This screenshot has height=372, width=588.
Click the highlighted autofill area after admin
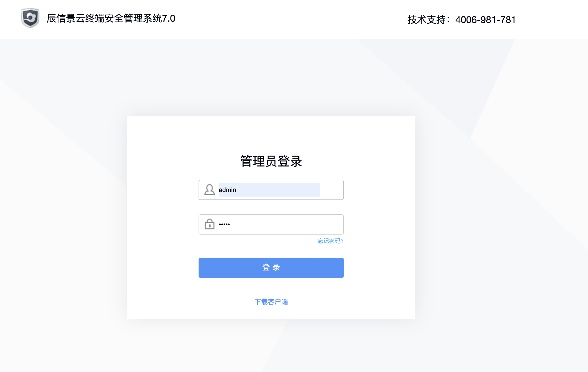pos(278,190)
